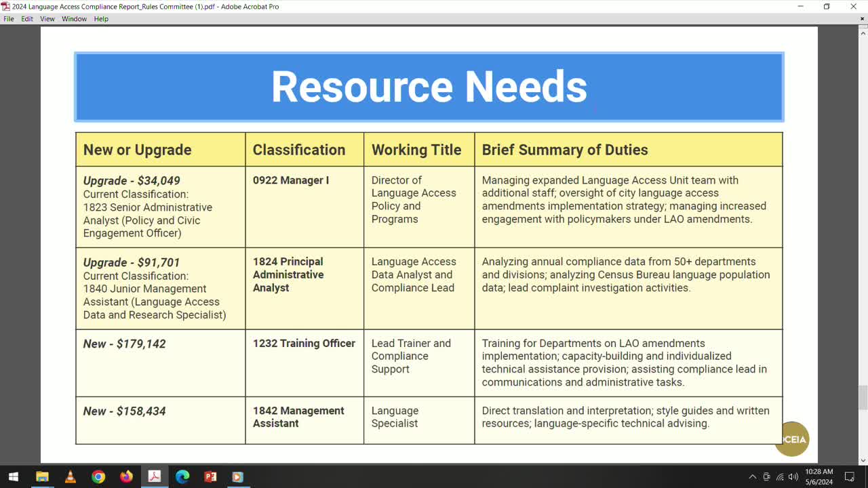The width and height of the screenshot is (868, 488).
Task: Click the 'Upgrade - $91,701' text
Action: [x=132, y=262]
